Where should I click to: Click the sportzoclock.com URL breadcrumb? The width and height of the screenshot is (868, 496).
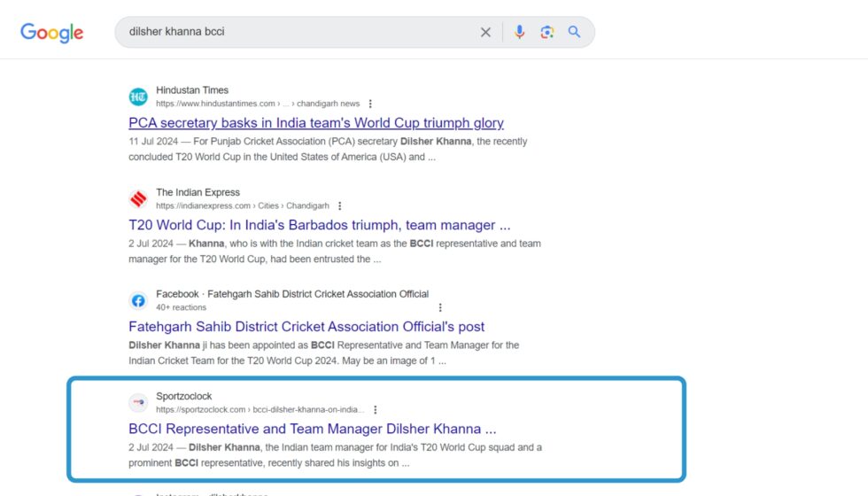point(260,409)
